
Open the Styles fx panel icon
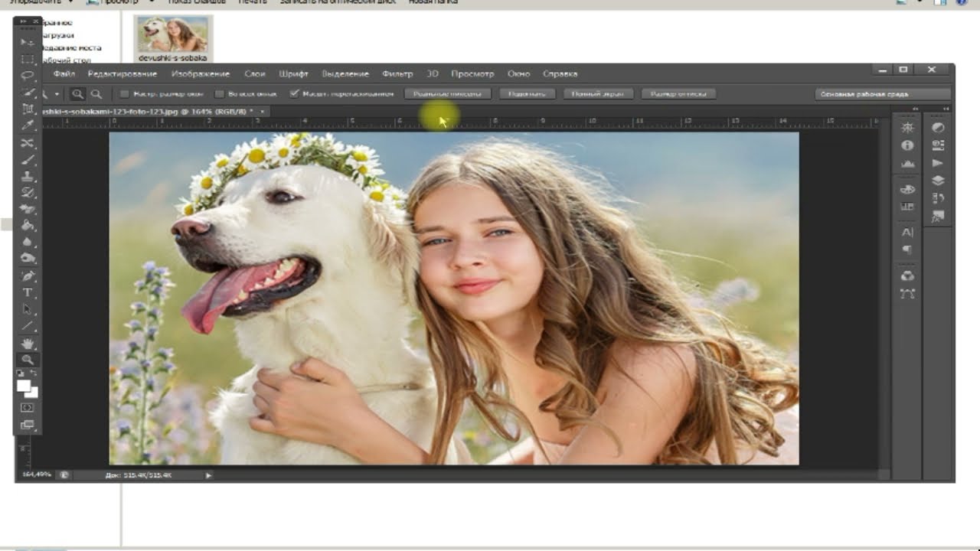click(x=938, y=217)
